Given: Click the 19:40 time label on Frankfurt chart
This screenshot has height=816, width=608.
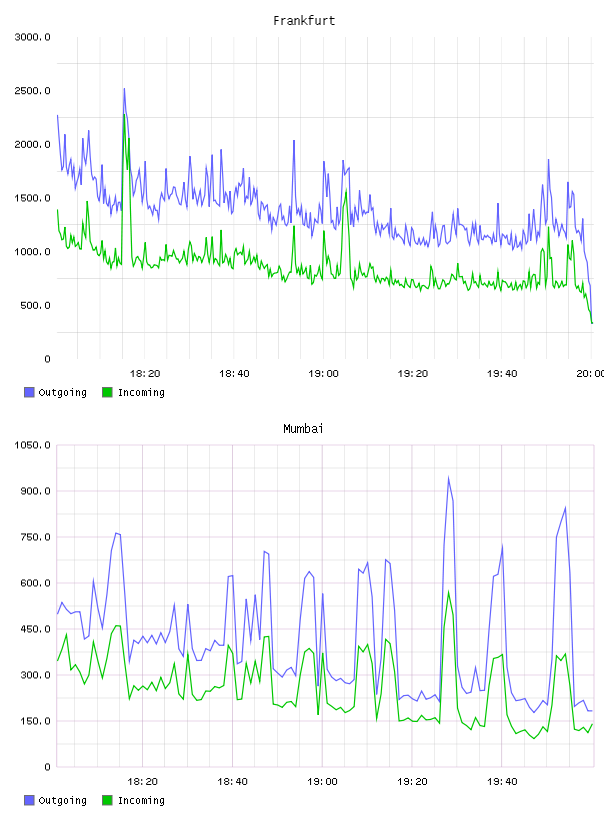Looking at the screenshot, I should coord(502,374).
